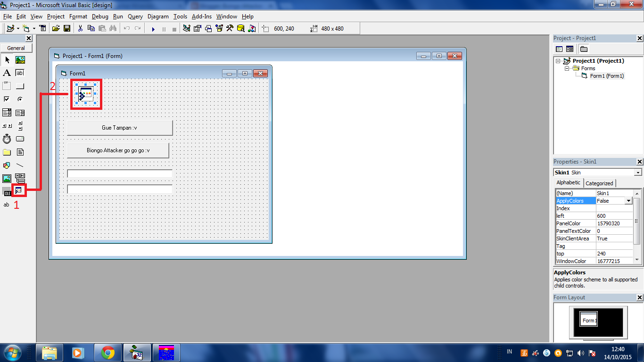Select the Label tool in the toolbox
The height and width of the screenshot is (362, 644).
[7, 73]
